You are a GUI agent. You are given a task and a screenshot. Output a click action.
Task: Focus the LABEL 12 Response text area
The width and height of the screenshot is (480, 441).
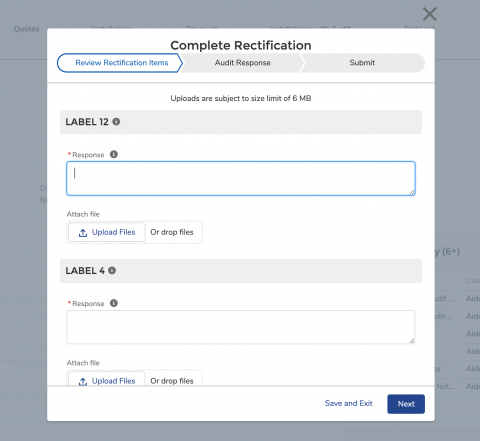coord(241,178)
